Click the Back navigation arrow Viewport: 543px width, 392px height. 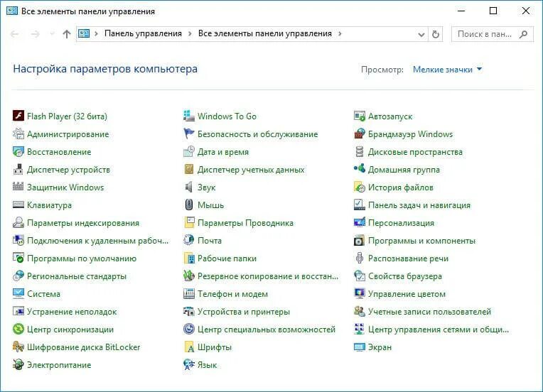point(14,34)
